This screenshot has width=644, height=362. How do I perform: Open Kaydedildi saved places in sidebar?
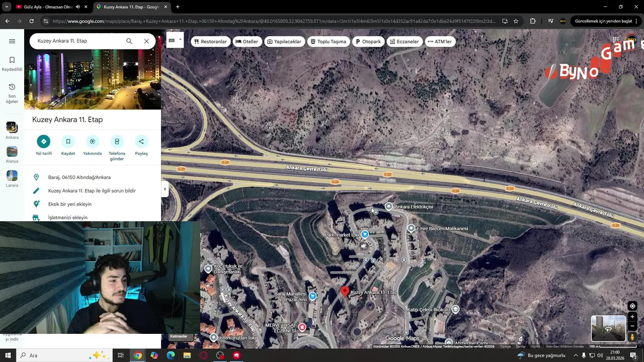point(12,64)
